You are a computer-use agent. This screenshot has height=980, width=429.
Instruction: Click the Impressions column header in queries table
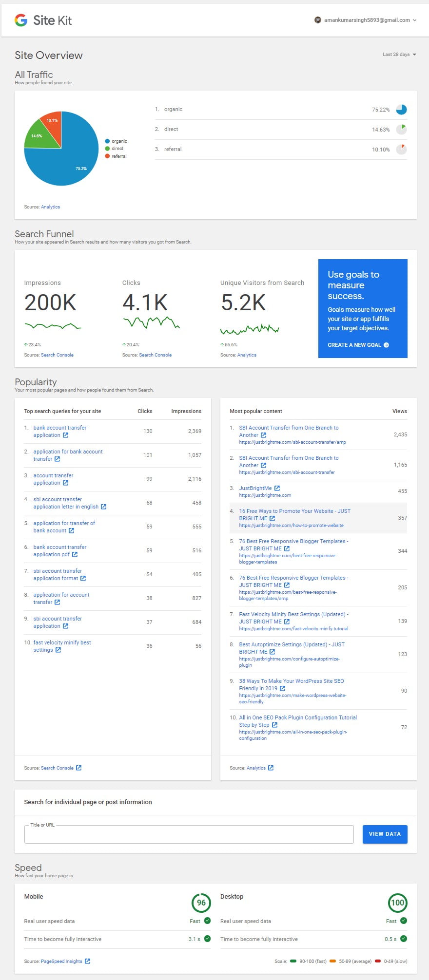186,411
